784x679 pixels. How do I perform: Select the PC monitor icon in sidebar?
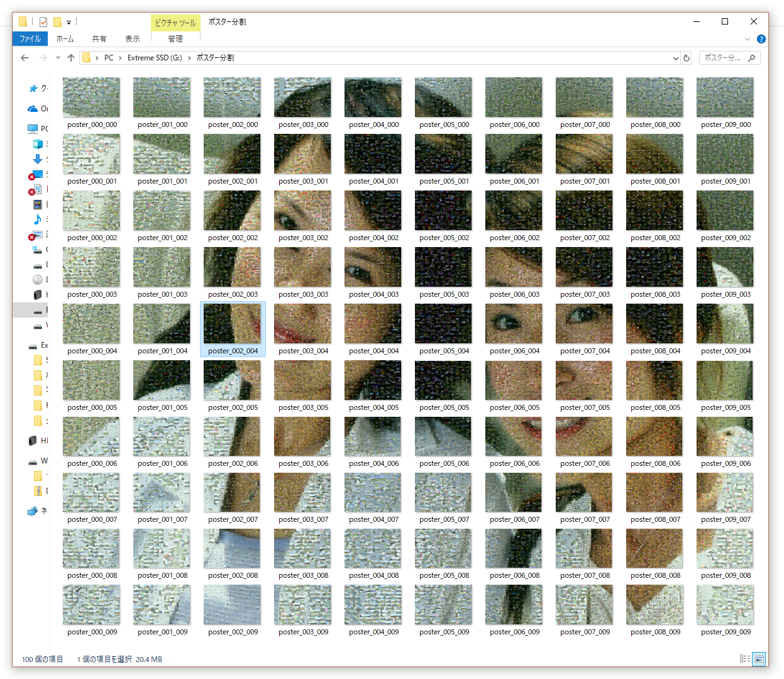click(33, 129)
